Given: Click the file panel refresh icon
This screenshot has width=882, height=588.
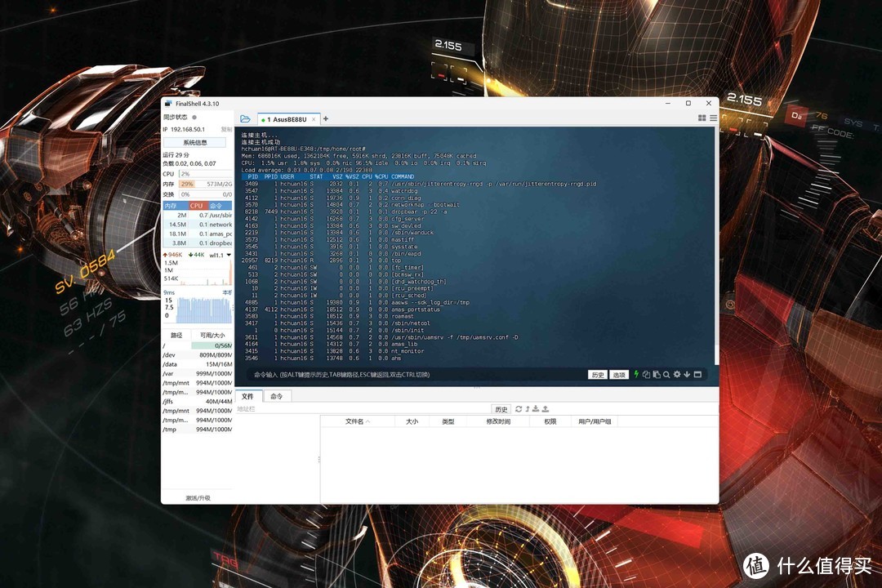Looking at the screenshot, I should pyautogui.click(x=519, y=409).
